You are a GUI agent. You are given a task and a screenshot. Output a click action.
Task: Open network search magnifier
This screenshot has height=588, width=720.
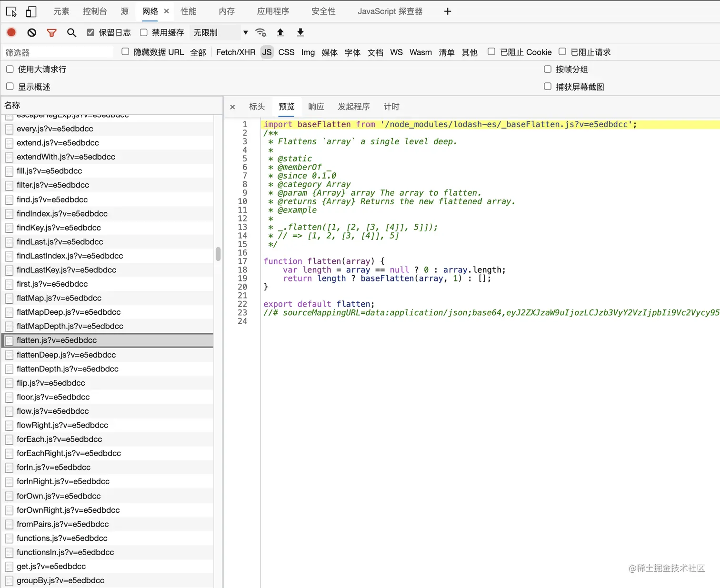pyautogui.click(x=71, y=32)
